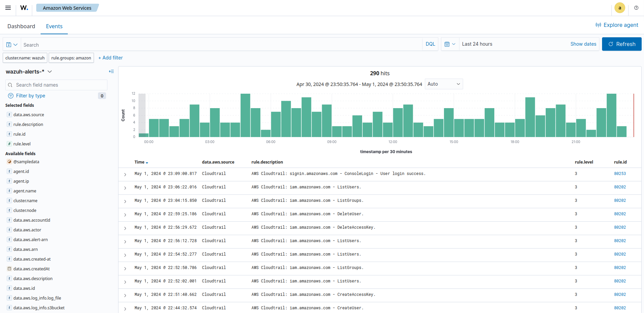The image size is (644, 313).
Task: Click the Add filter link
Action: (110, 58)
